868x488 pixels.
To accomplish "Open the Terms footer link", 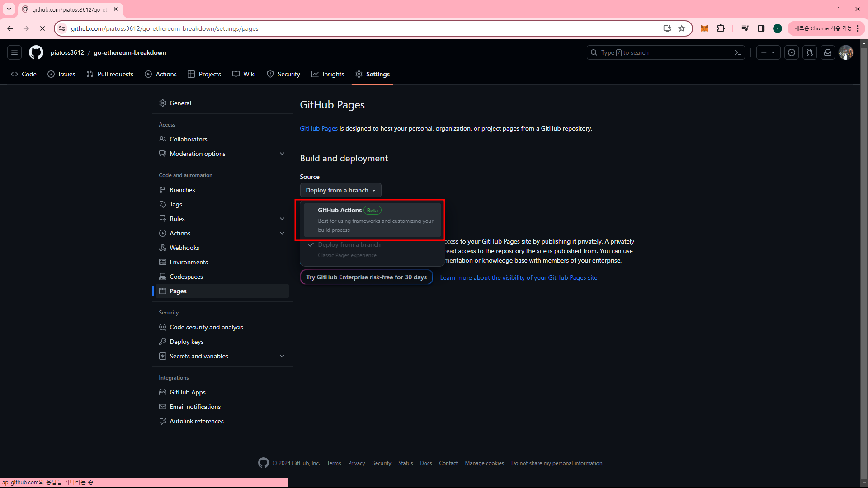I will click(334, 463).
